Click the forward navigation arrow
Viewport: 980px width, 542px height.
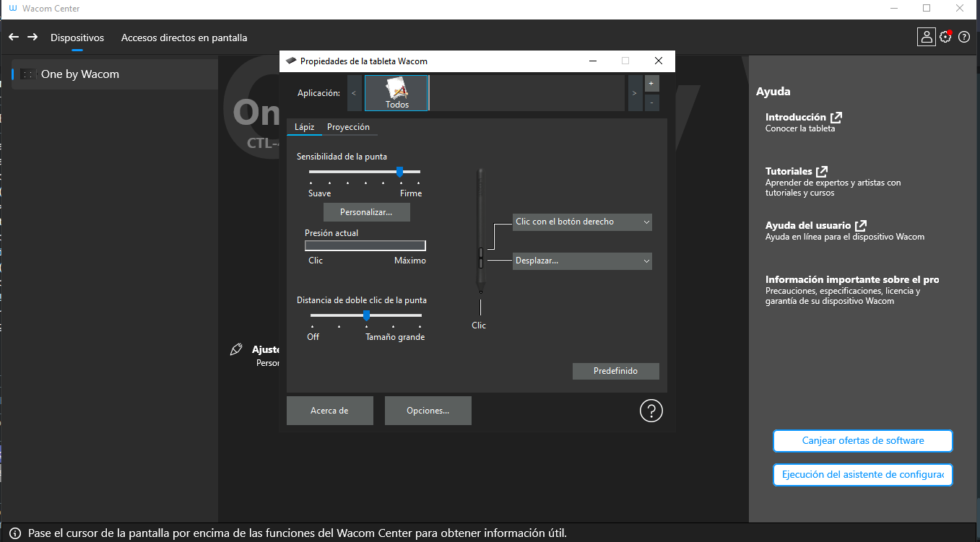click(32, 37)
